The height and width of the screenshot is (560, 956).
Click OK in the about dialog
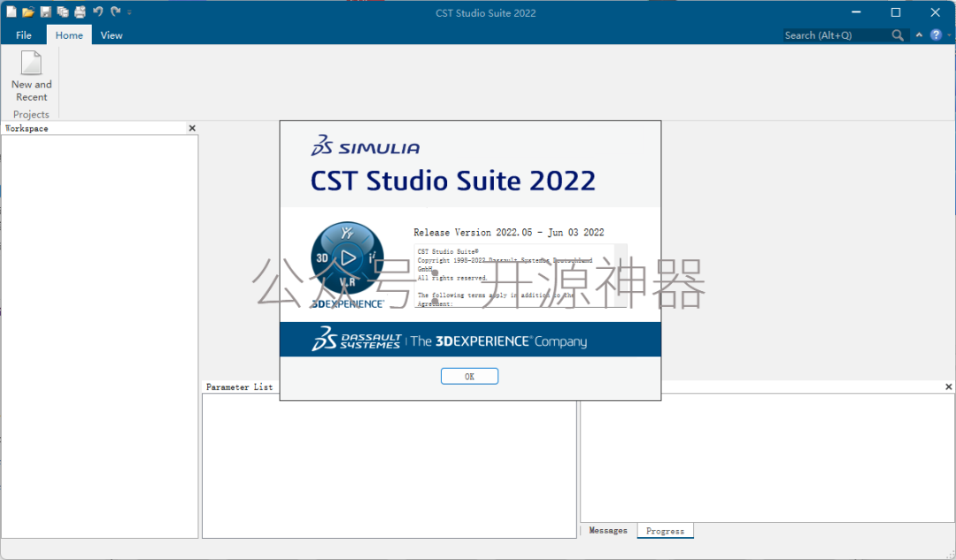[469, 376]
